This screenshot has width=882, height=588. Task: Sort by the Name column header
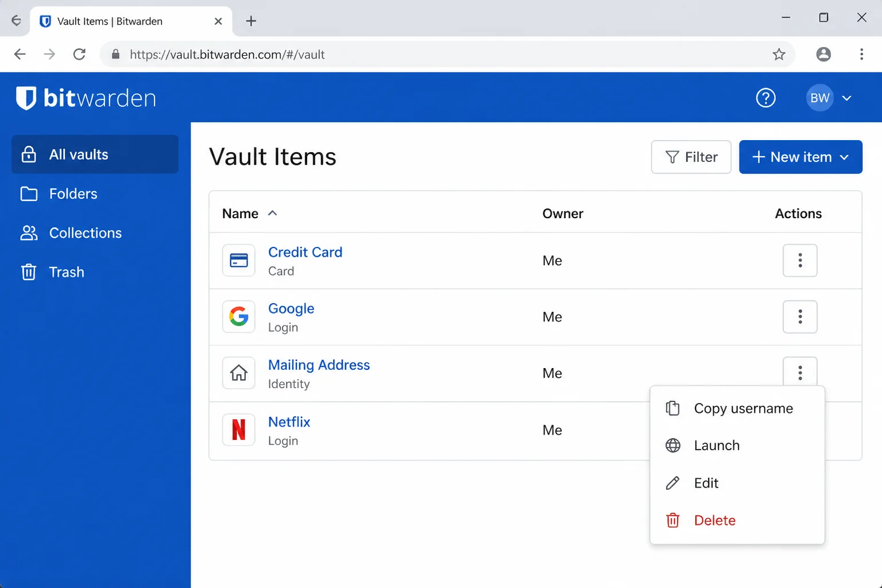click(x=240, y=214)
